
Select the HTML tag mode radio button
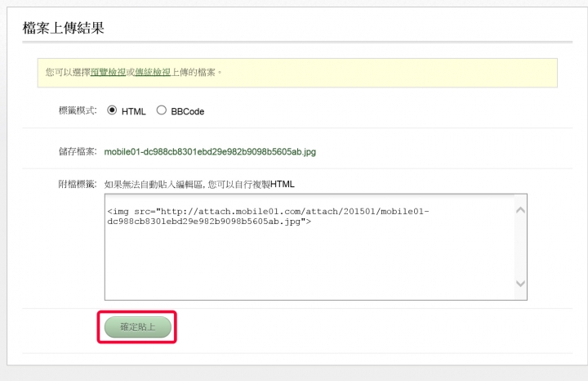click(112, 110)
